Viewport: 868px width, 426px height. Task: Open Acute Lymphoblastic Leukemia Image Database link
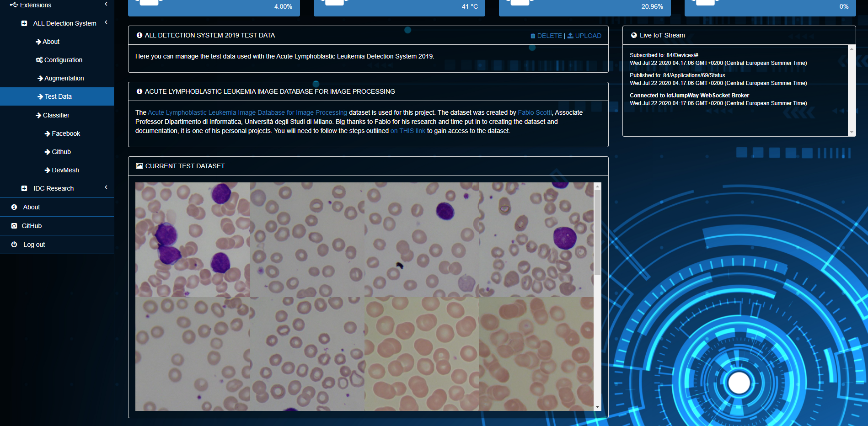pyautogui.click(x=247, y=112)
